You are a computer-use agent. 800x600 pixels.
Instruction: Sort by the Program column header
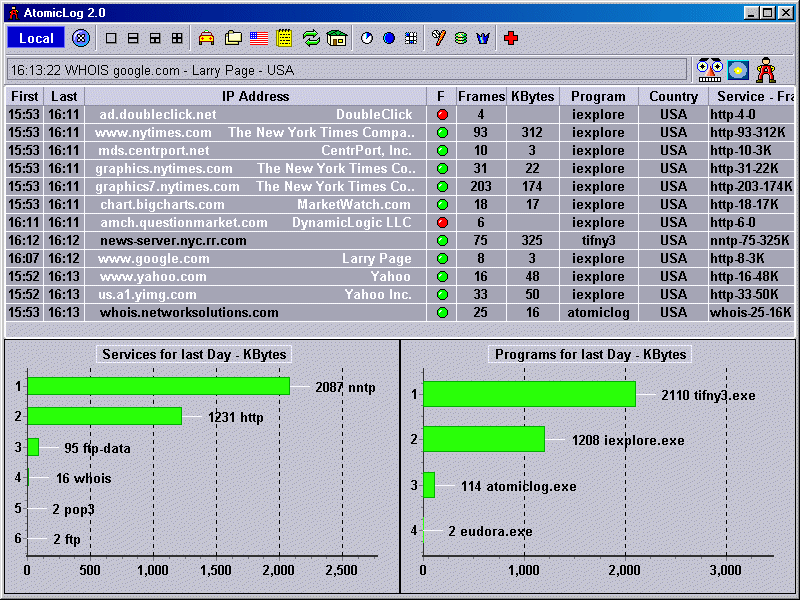(x=598, y=96)
